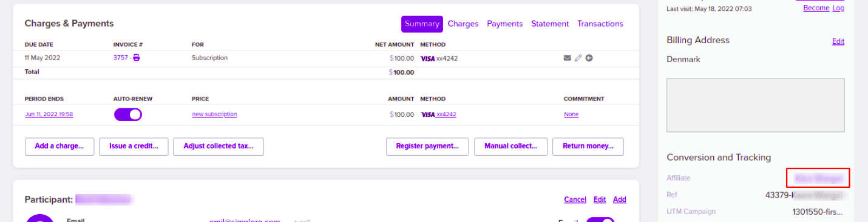
Task: Click the Ref value starting with 43379
Action: [x=804, y=195]
